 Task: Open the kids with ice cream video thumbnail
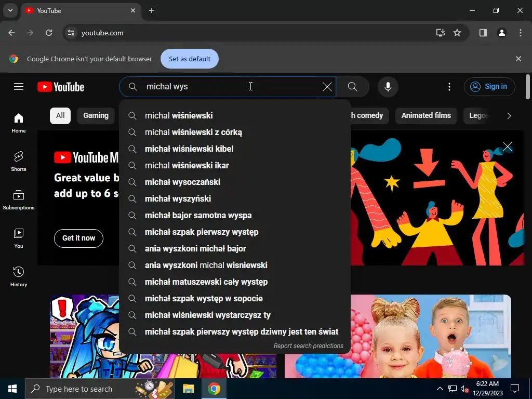[431, 336]
